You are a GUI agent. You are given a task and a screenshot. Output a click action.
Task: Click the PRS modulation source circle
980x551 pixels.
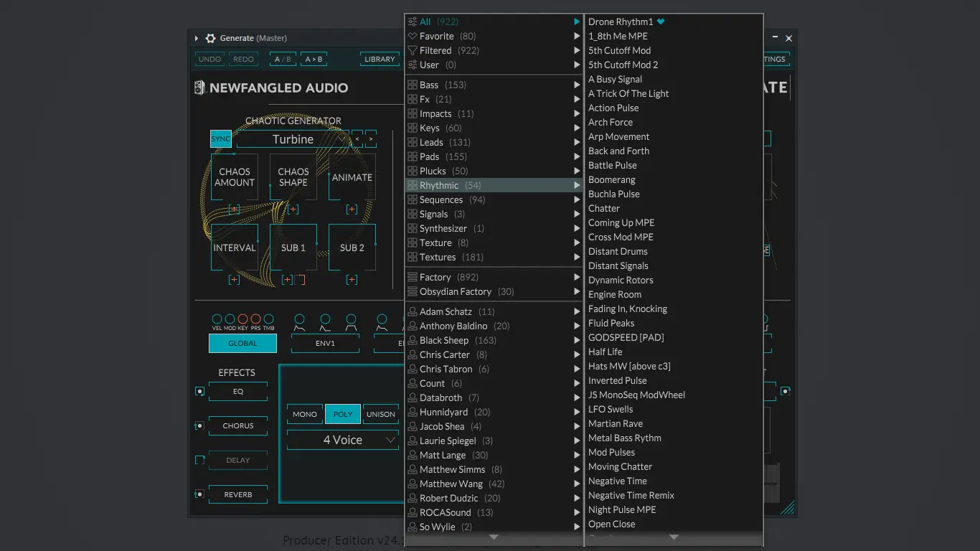255,319
